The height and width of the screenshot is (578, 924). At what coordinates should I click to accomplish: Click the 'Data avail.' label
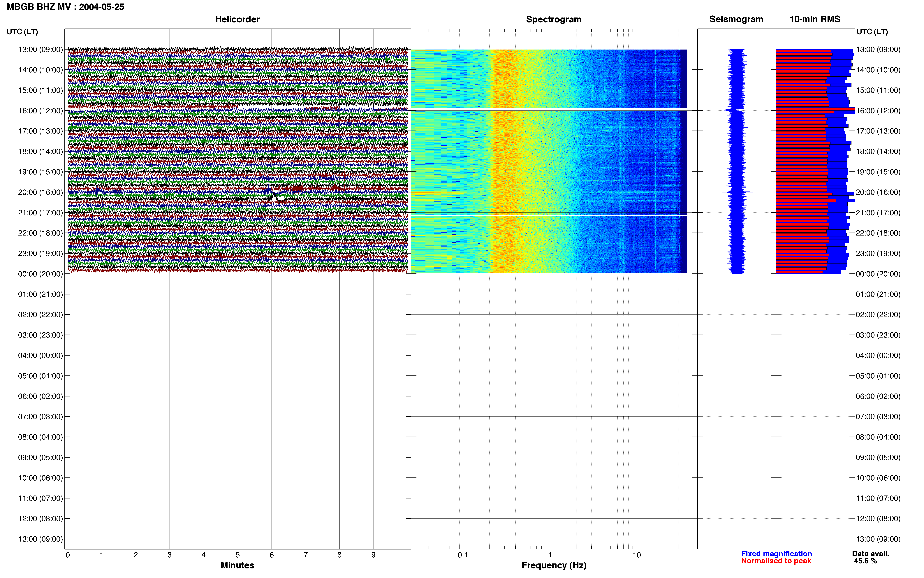tap(870, 554)
